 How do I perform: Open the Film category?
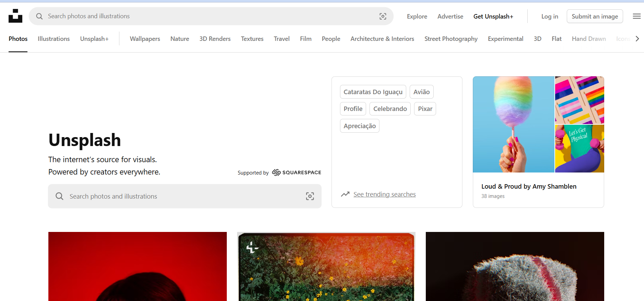[x=306, y=39]
